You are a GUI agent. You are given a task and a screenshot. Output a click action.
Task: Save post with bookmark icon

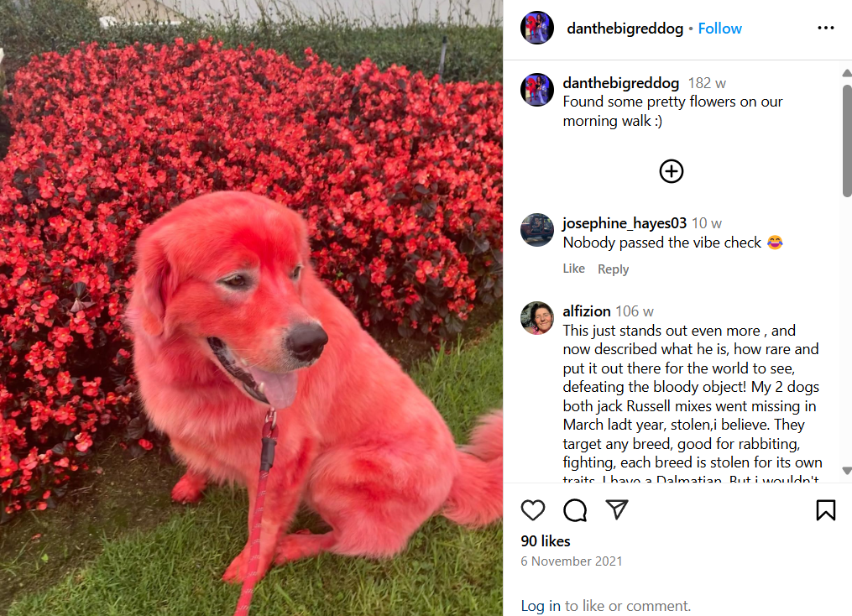click(x=825, y=510)
